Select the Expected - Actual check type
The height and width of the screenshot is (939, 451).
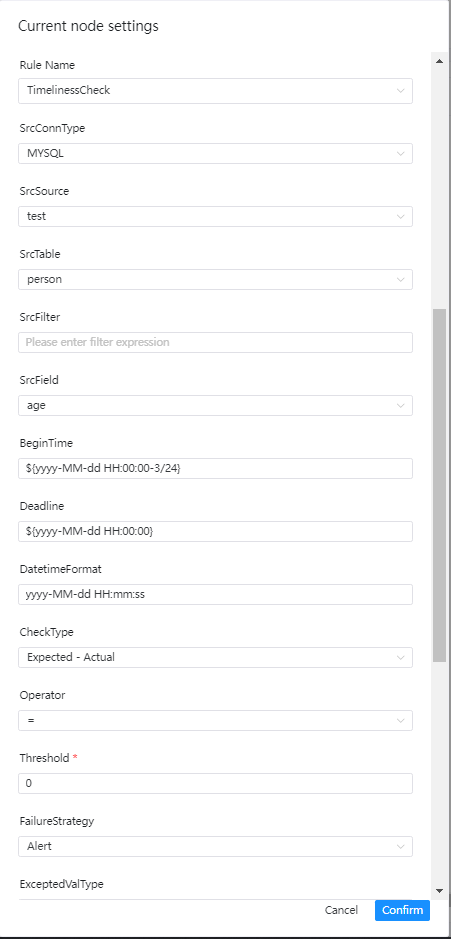click(x=215, y=658)
